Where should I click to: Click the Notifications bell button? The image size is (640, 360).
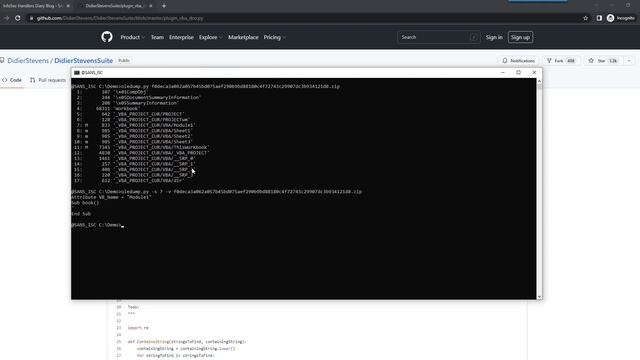518,60
